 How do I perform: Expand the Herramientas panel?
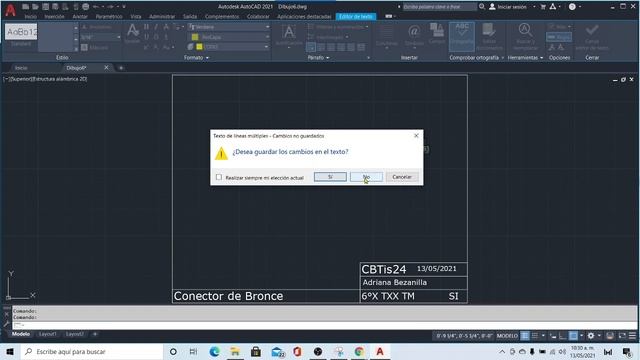click(525, 58)
